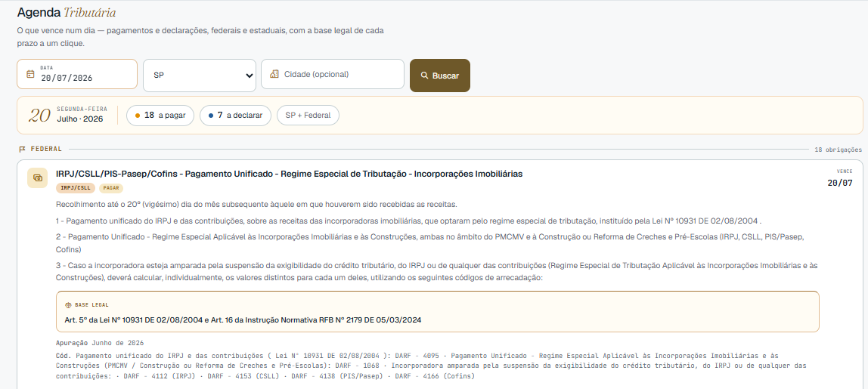Select the 7 a declarar filter chip
The width and height of the screenshot is (868, 389).
[x=235, y=115]
